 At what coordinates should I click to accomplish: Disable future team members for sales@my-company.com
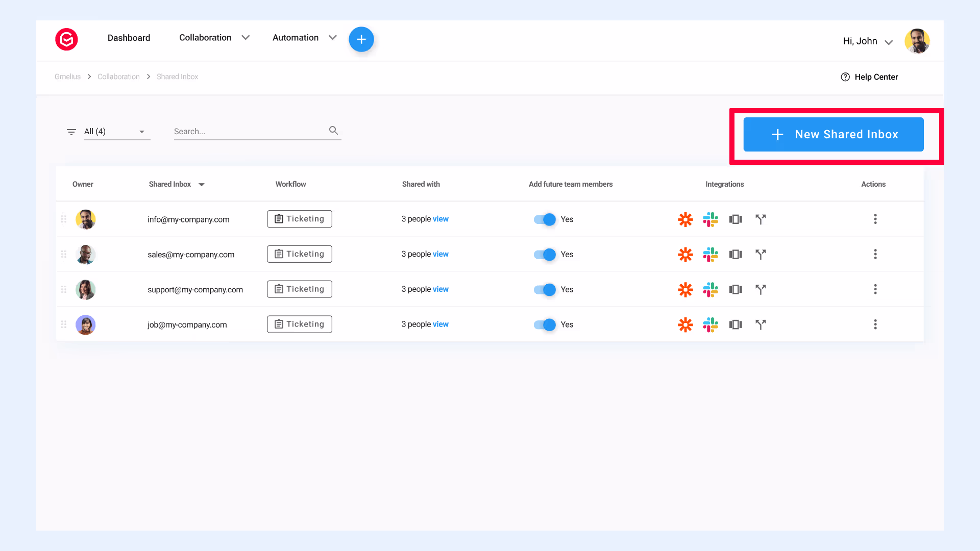tap(545, 254)
